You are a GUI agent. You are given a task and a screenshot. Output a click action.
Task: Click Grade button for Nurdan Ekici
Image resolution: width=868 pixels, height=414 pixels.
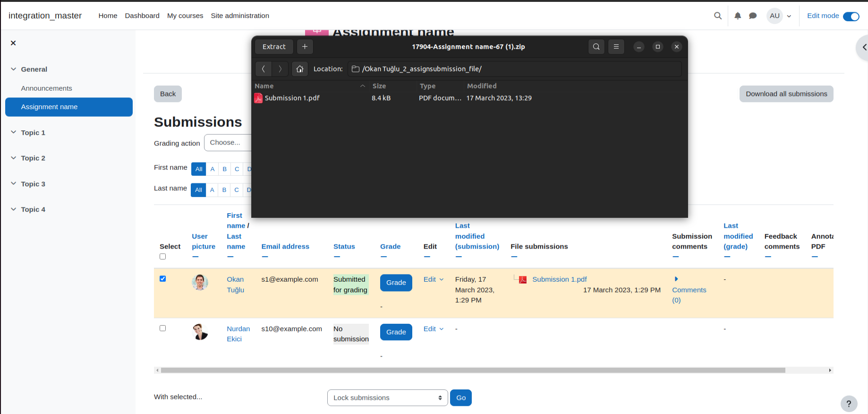[x=396, y=332]
